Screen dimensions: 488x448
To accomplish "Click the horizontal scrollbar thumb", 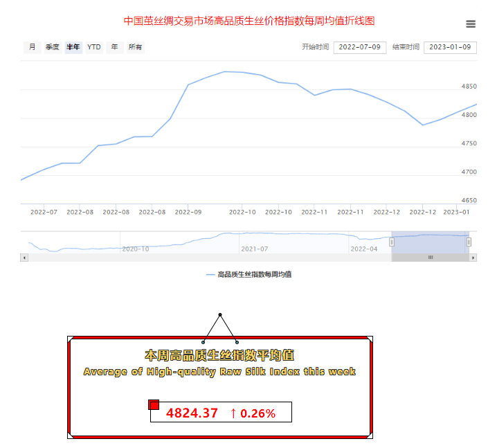I will (430, 258).
